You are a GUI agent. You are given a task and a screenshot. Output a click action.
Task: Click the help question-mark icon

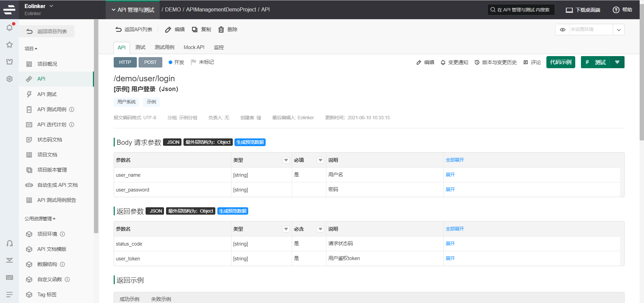tap(616, 10)
